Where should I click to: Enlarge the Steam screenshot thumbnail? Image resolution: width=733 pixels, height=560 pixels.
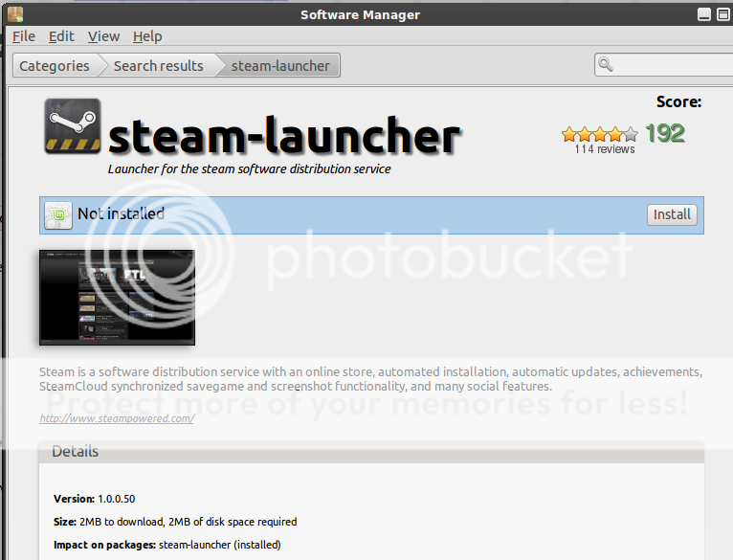pyautogui.click(x=117, y=298)
